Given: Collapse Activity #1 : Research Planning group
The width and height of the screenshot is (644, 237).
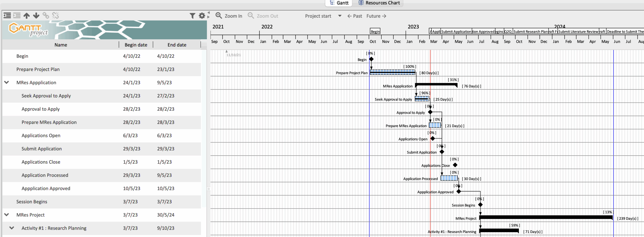Looking at the screenshot, I should tap(12, 228).
